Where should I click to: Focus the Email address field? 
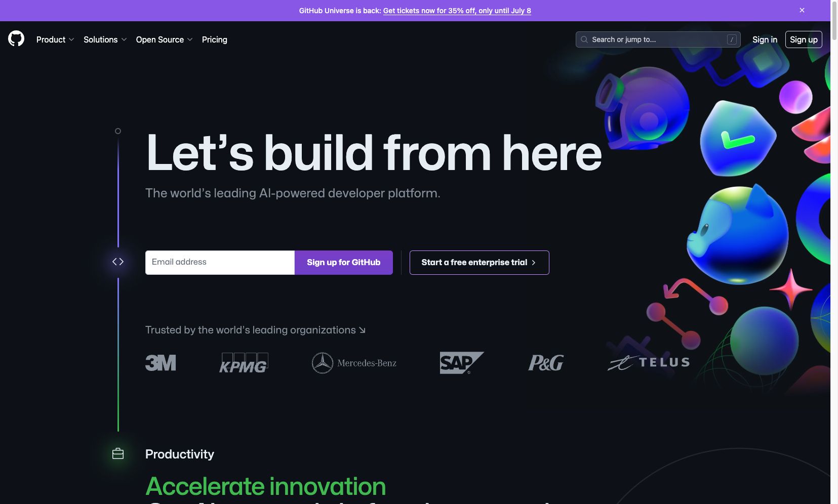click(220, 263)
